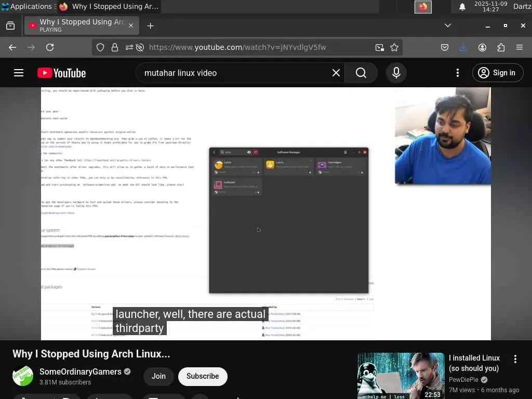This screenshot has width=532, height=399.
Task: Subscribe to SomeOrdinaryGamers
Action: [203, 376]
